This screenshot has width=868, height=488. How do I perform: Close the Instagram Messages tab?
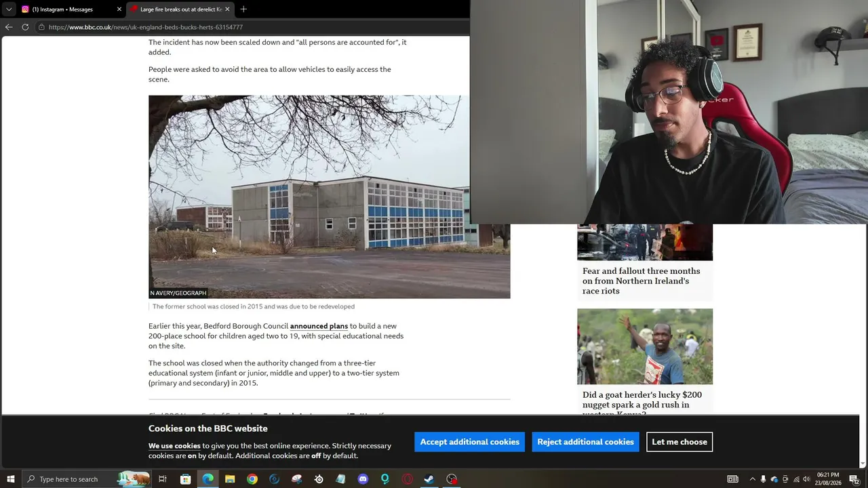(119, 9)
